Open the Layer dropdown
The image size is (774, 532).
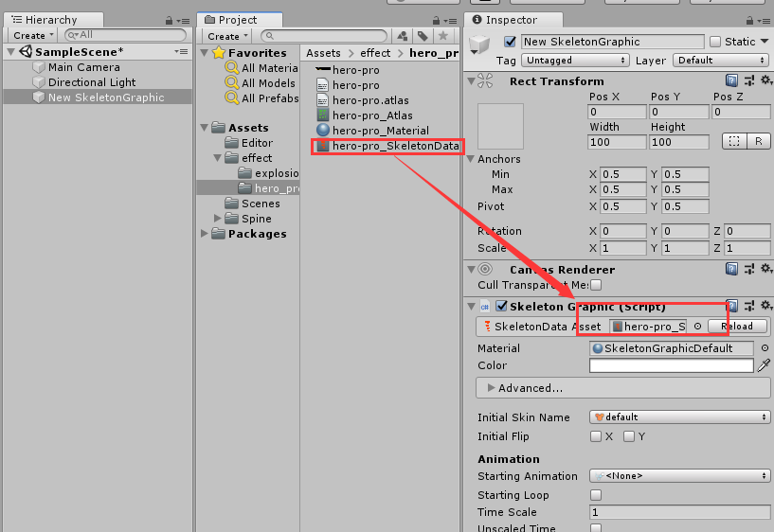click(721, 61)
